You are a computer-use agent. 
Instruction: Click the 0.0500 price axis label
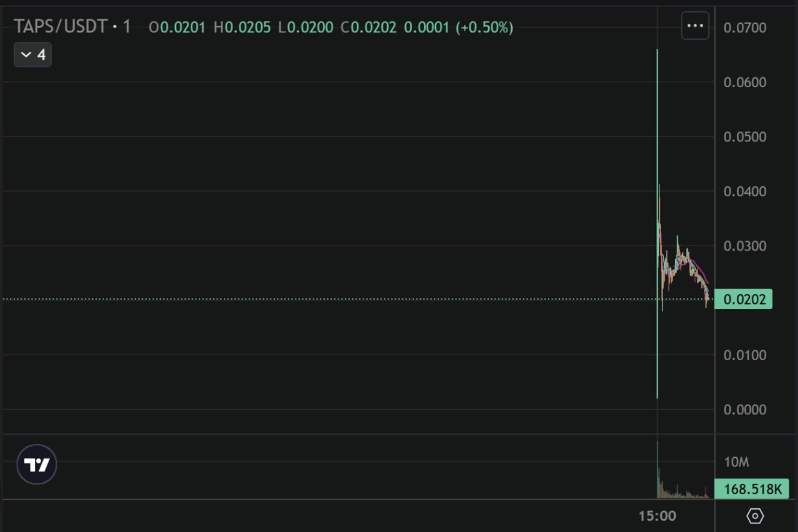[x=745, y=136]
